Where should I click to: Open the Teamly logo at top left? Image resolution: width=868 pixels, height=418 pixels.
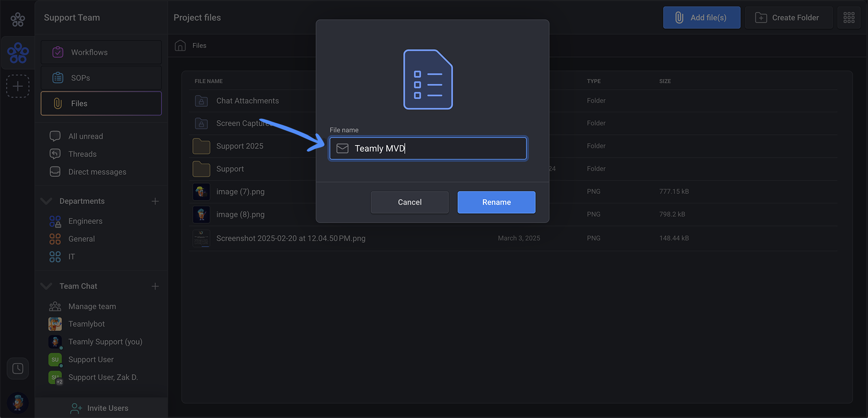pyautogui.click(x=18, y=19)
